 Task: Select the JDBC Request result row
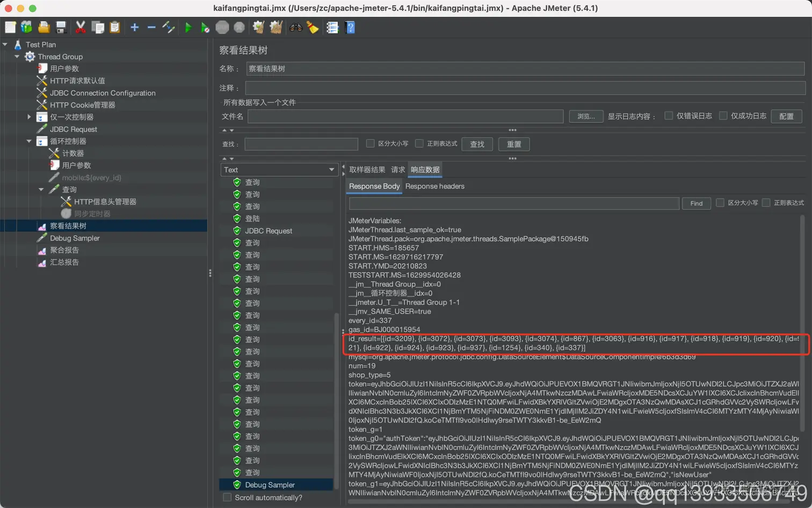pos(276,231)
